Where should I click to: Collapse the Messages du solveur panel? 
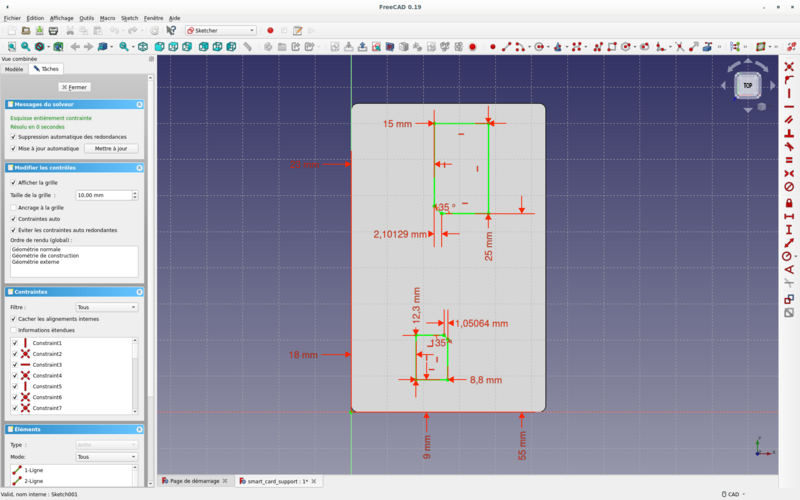pyautogui.click(x=139, y=104)
